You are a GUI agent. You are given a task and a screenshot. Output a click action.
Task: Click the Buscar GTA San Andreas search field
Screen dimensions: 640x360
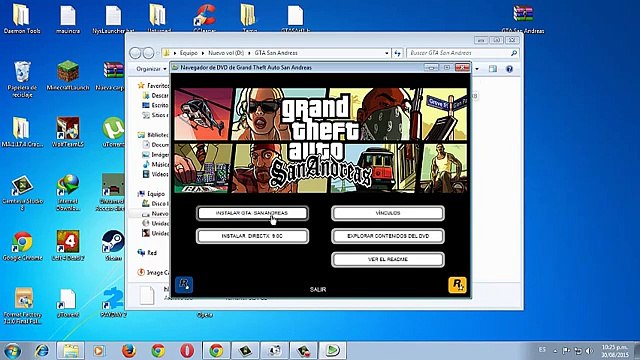[463, 53]
